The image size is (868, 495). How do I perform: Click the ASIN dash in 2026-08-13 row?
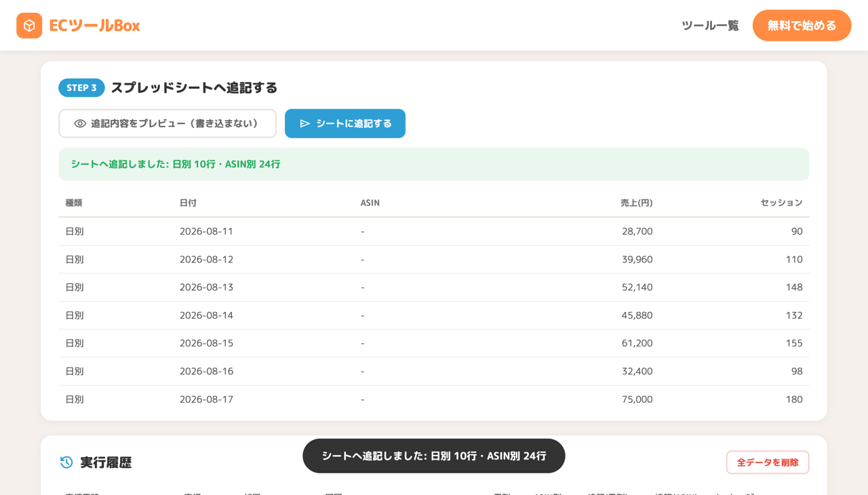coord(363,287)
